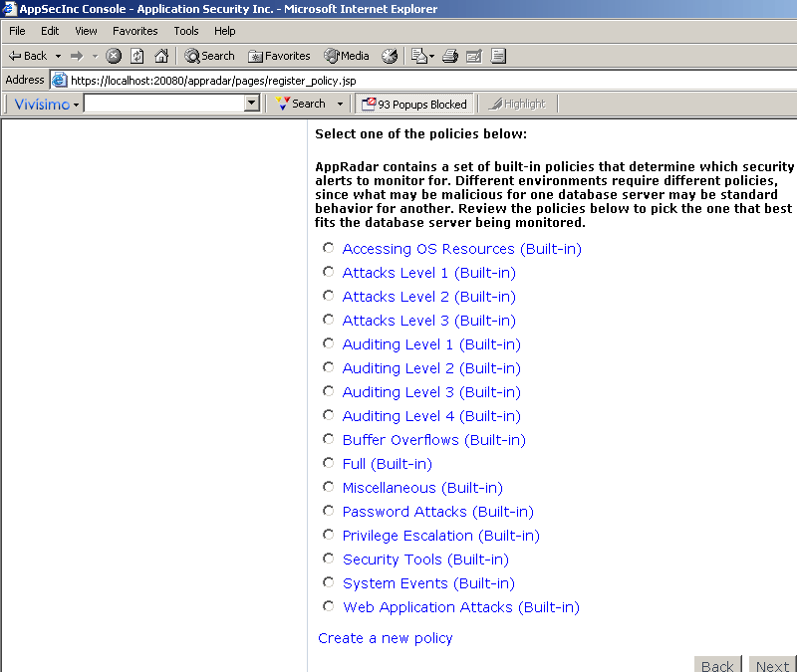This screenshot has height=672, width=797.
Task: Select Password Attacks radio button
Action: click(x=329, y=511)
